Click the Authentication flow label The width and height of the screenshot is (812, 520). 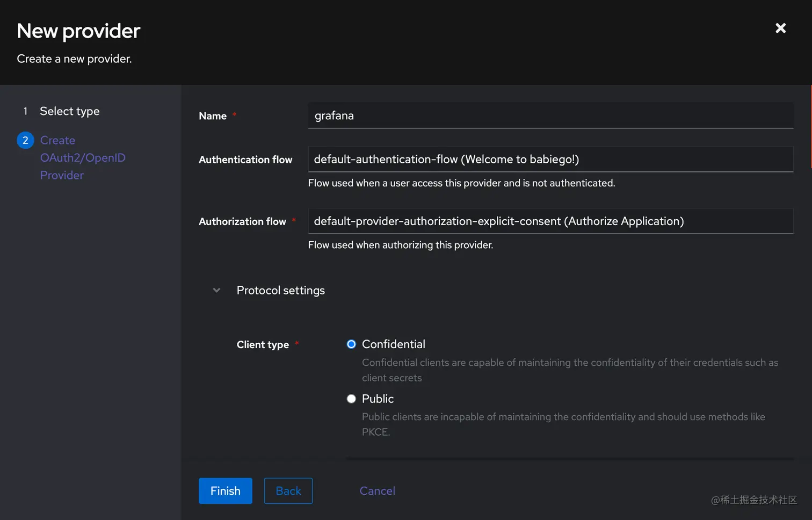pos(245,160)
